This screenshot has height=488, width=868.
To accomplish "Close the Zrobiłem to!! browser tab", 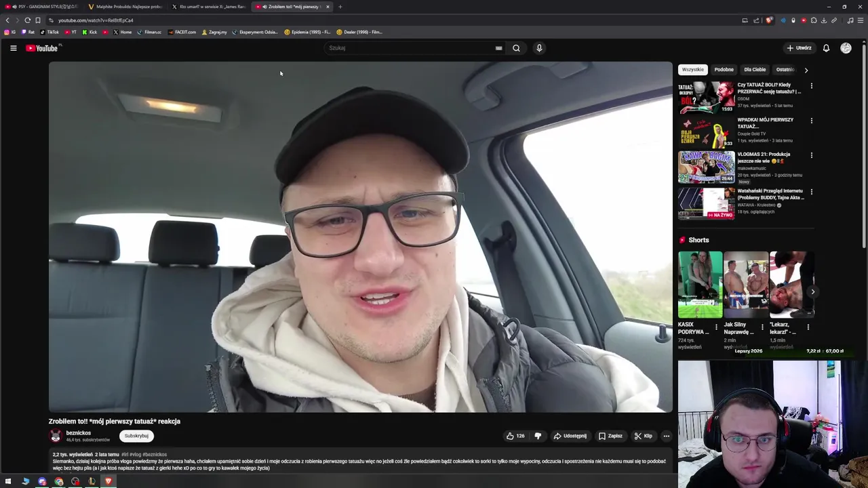I will (328, 7).
